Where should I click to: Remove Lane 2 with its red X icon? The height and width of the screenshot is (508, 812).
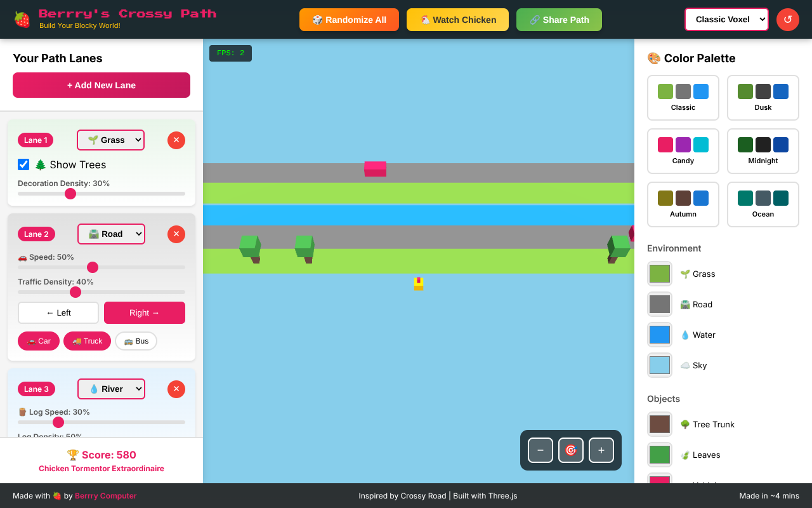tap(176, 234)
